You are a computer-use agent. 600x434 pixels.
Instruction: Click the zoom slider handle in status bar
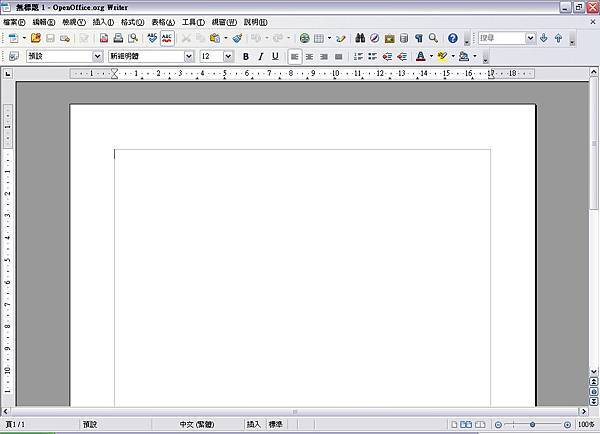532,424
